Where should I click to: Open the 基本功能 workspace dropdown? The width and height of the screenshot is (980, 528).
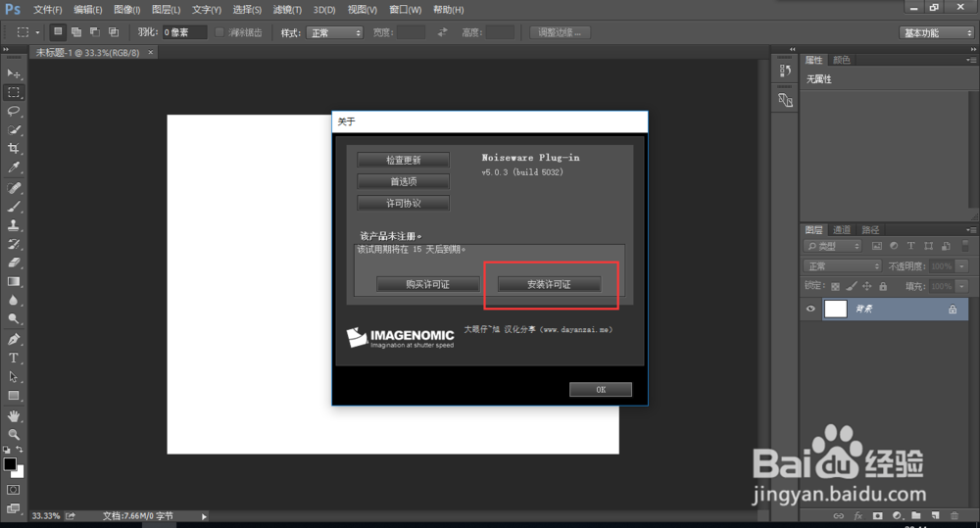click(x=936, y=32)
